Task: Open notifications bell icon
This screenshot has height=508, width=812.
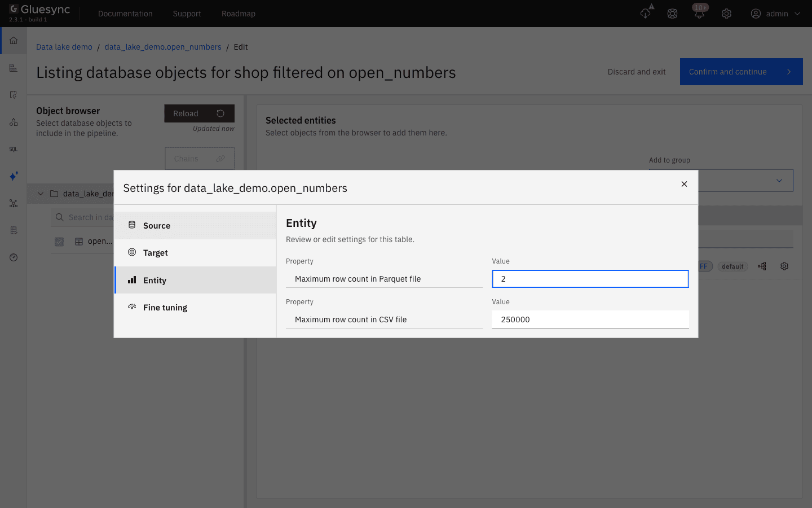Action: click(x=699, y=14)
